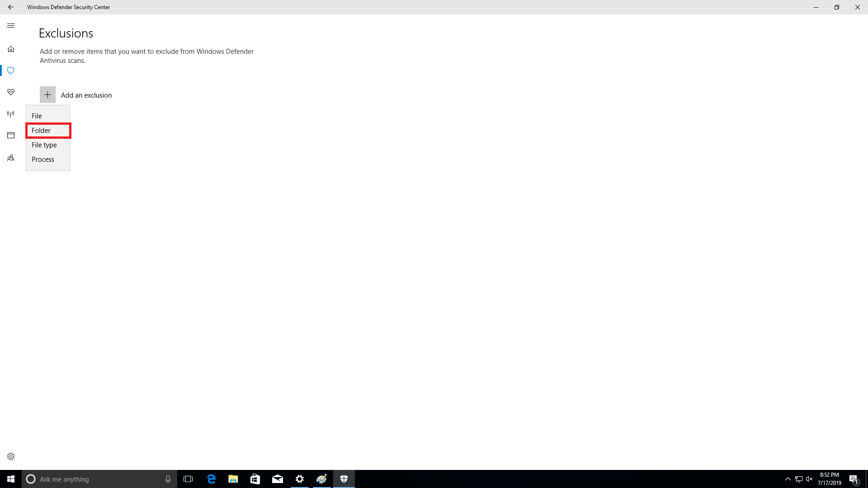Open Microsoft Store from taskbar
The height and width of the screenshot is (488, 868).
click(255, 479)
